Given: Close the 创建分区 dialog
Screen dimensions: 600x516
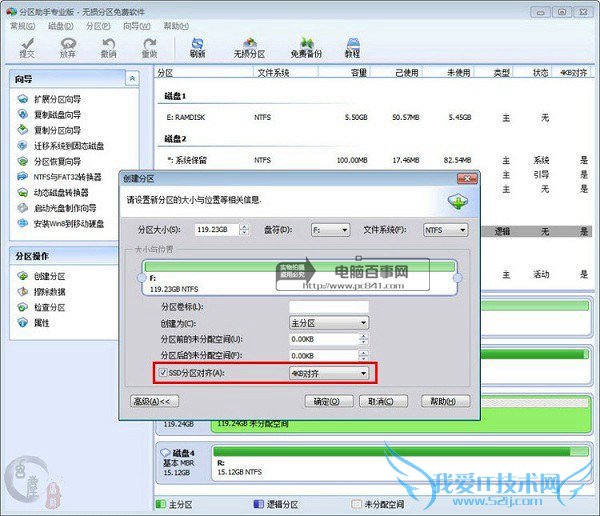Looking at the screenshot, I should pyautogui.click(x=467, y=178).
